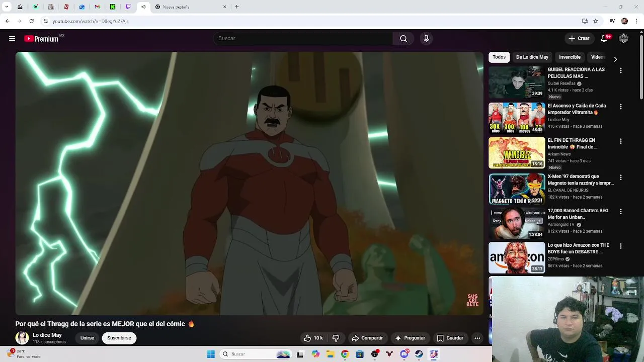This screenshot has height=362, width=644.
Task: Click the Compartir share button
Action: [367, 338]
